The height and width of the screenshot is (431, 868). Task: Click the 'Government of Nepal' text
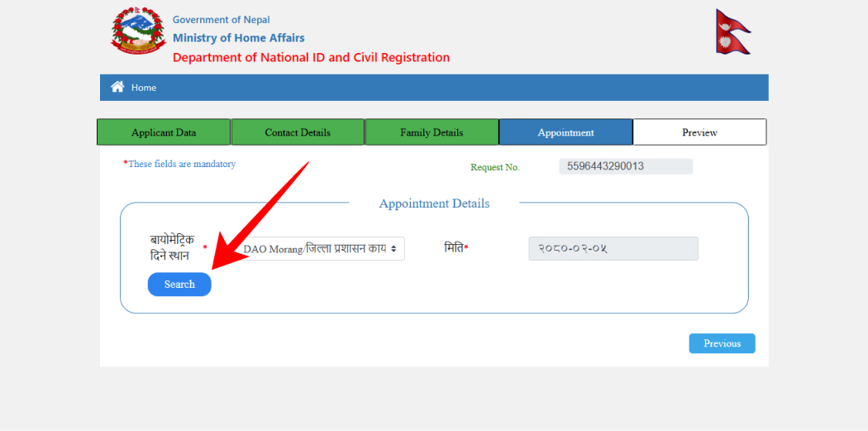tap(222, 20)
